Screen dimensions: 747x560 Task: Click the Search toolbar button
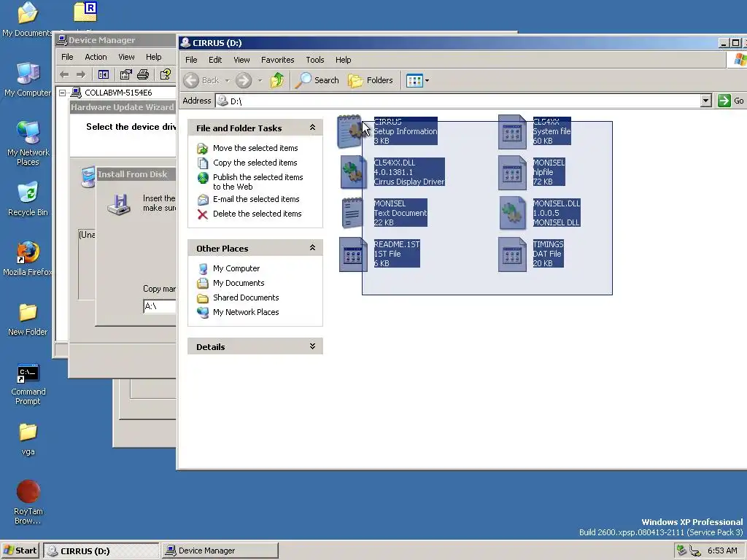[317, 80]
